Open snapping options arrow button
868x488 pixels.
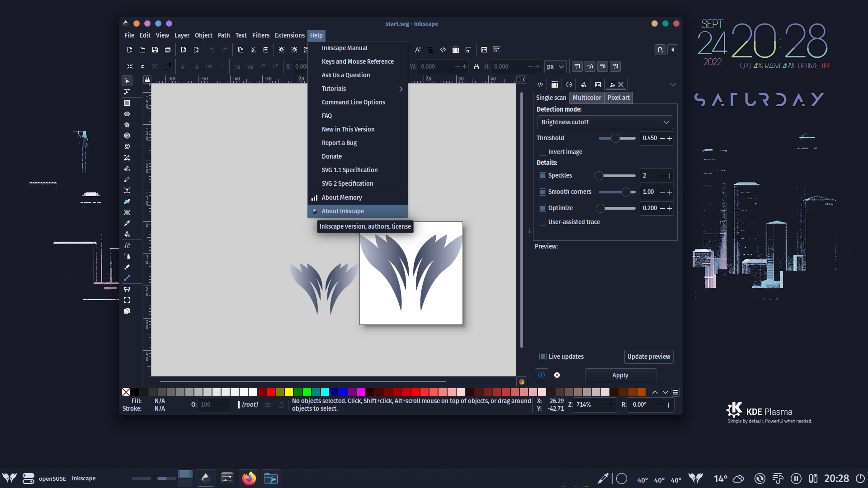coord(673,50)
